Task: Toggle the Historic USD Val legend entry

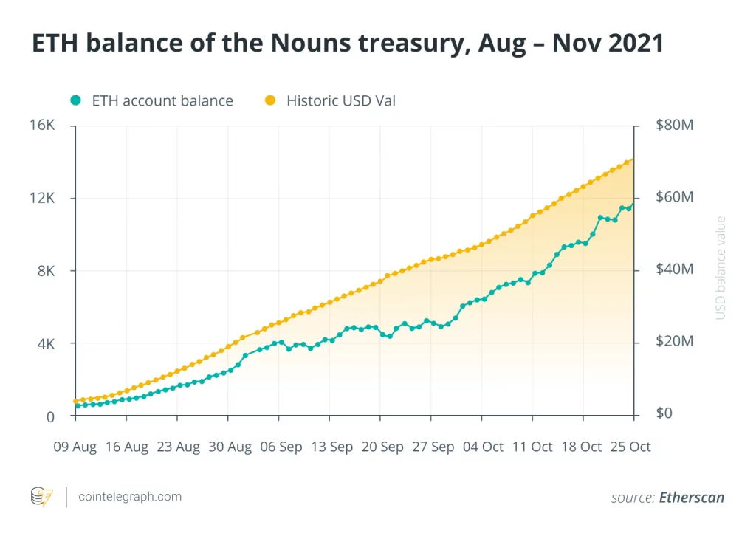Action: [340, 101]
